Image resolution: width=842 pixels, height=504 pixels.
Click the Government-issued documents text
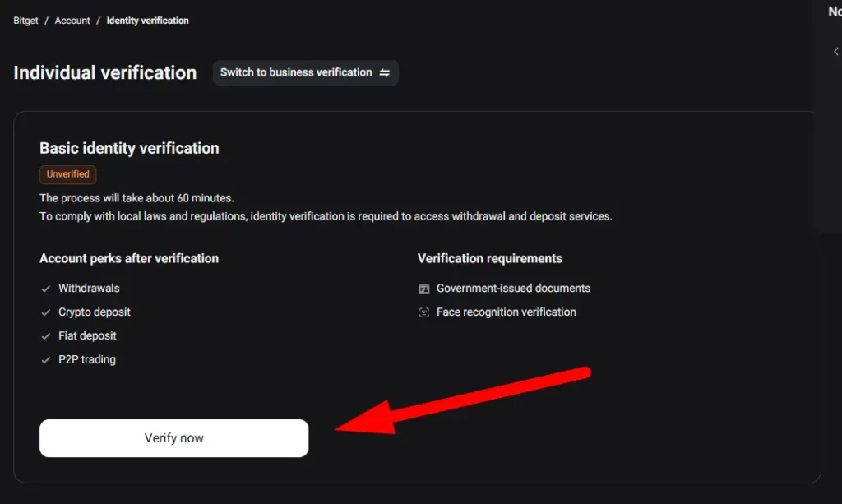514,289
